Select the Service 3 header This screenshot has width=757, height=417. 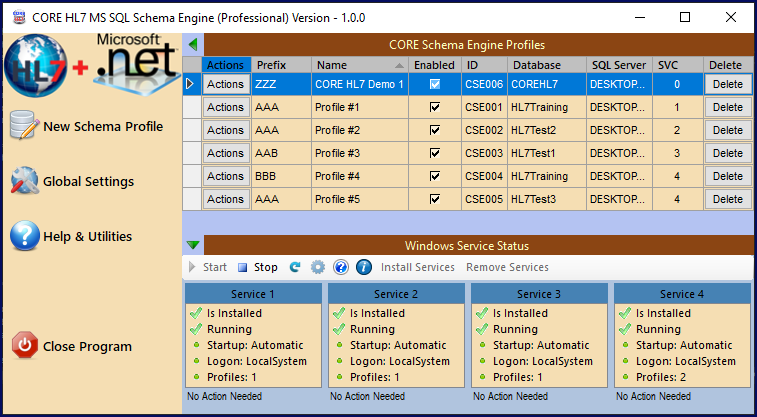[x=539, y=294]
